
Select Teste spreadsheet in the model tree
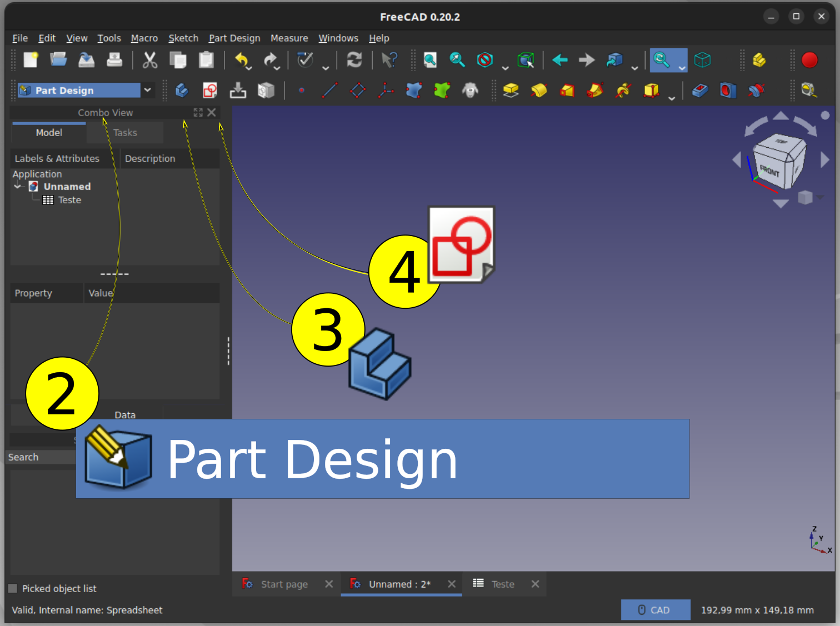[x=69, y=200]
